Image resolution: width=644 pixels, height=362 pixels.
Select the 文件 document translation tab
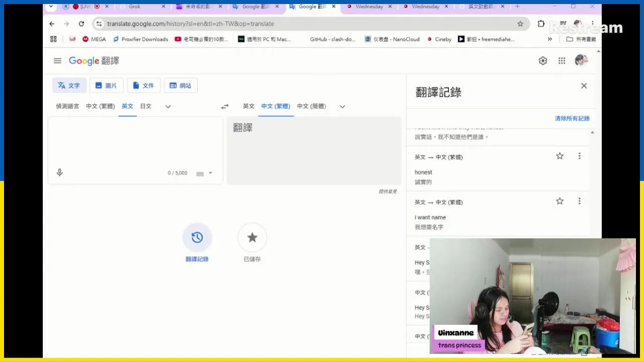143,85
